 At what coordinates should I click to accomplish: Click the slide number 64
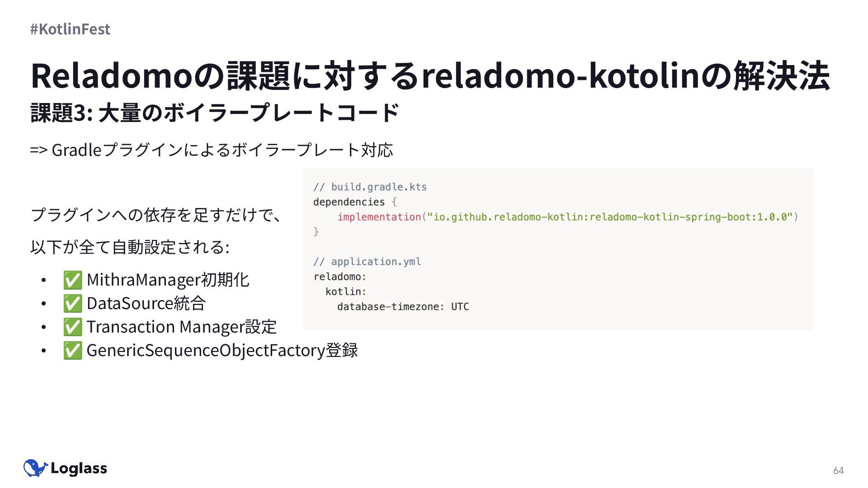(838, 470)
